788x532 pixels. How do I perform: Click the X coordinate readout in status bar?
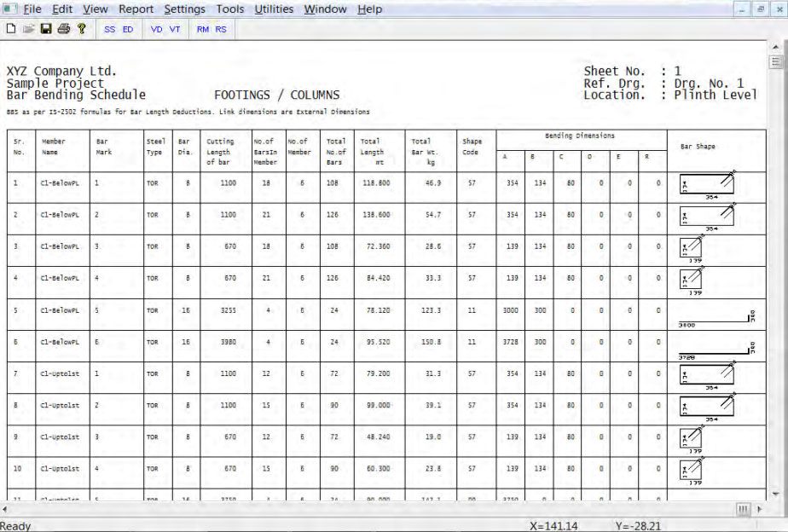pos(554,525)
